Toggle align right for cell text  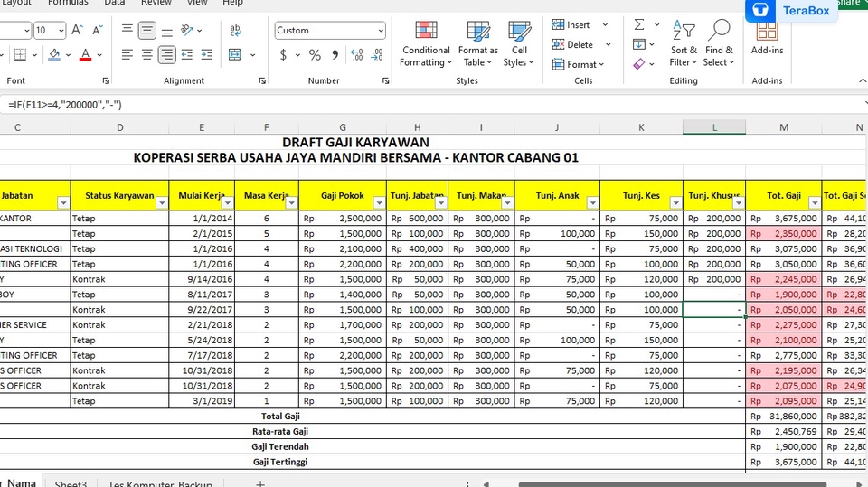166,54
